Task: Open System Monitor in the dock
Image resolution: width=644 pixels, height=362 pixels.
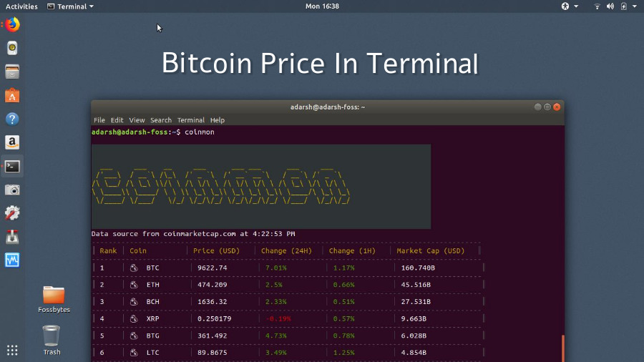Action: pos(12,260)
